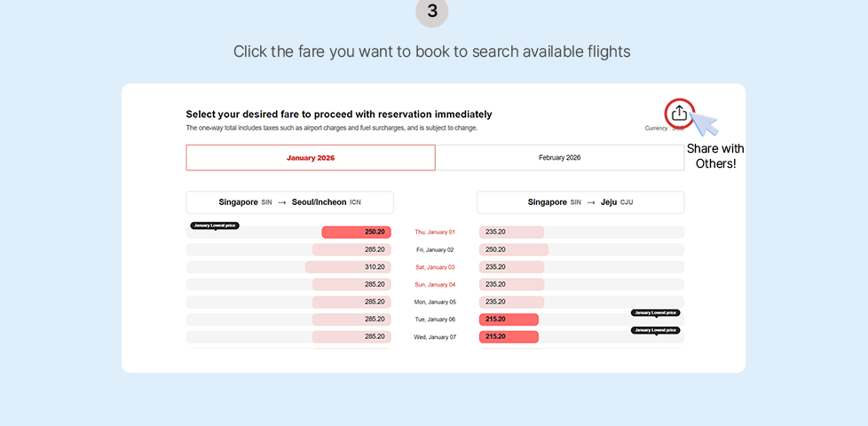Viewport: 868px width, 426px height.
Task: Select the Seoul fare for Fri, January 02
Action: click(351, 249)
